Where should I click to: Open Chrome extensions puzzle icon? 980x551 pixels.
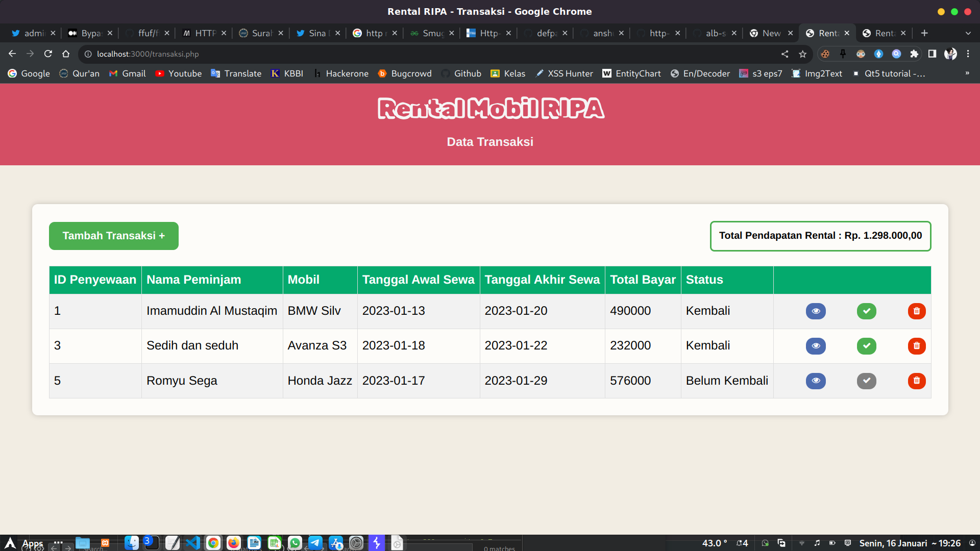[914, 54]
